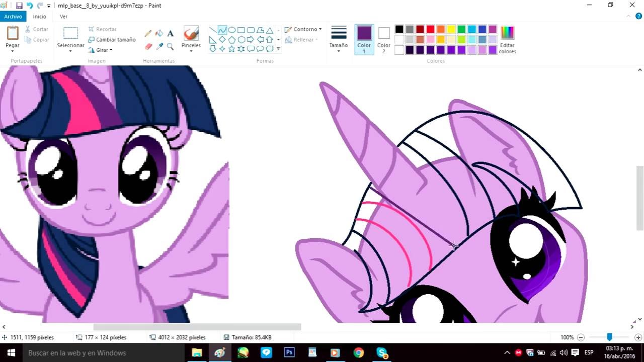Open the Archivo menu
Screen dimensions: 644x362
(13, 17)
